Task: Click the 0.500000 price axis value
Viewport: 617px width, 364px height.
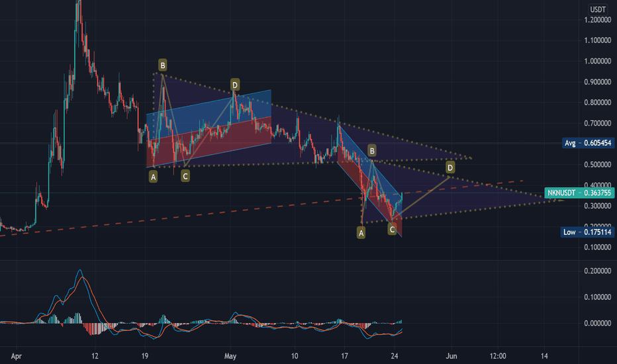Action: pos(598,165)
